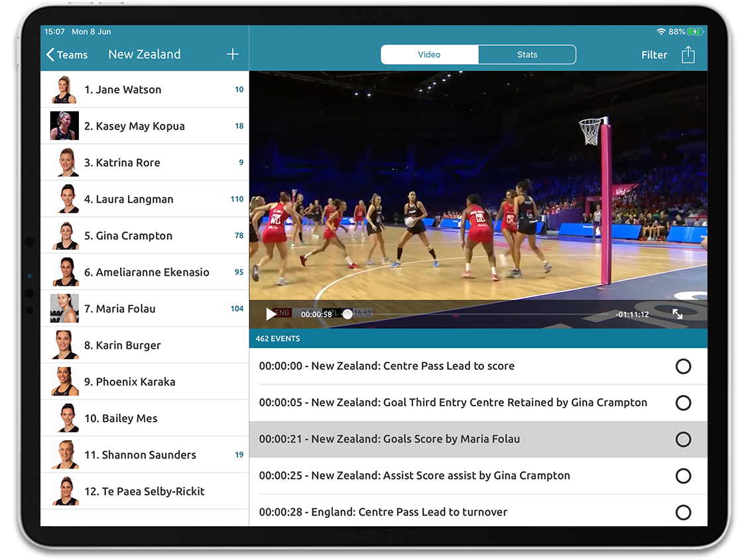This screenshot has width=750, height=560.
Task: Tap the + icon to add a player
Action: (232, 54)
